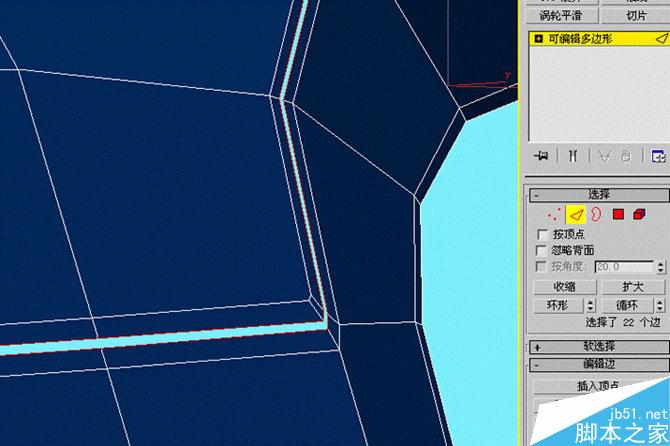Toggle Show End Result icon

click(x=573, y=156)
